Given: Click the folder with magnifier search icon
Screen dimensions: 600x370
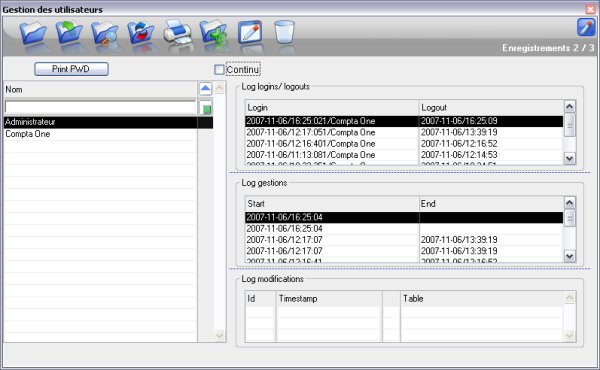Looking at the screenshot, I should pyautogui.click(x=104, y=33).
